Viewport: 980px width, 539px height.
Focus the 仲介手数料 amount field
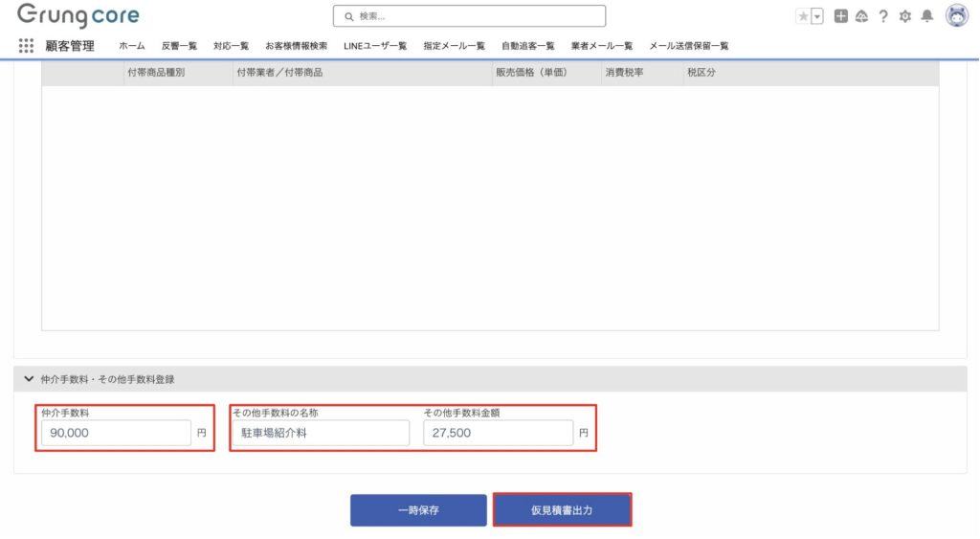point(115,434)
